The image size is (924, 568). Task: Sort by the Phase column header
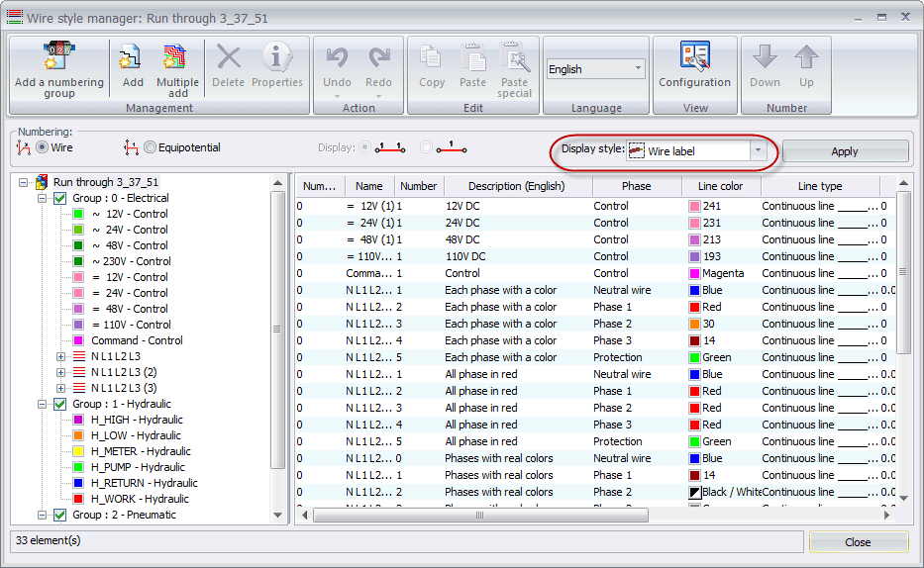[x=637, y=186]
